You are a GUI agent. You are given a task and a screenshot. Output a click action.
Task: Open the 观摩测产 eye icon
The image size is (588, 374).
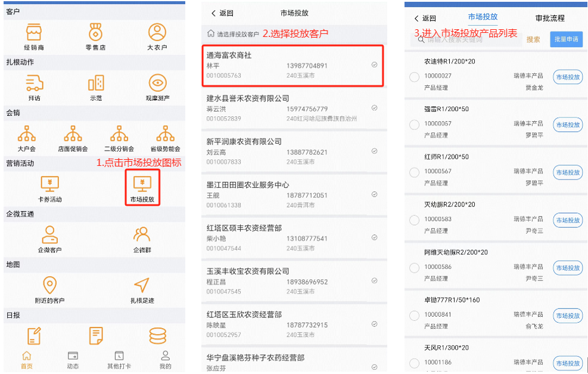157,83
